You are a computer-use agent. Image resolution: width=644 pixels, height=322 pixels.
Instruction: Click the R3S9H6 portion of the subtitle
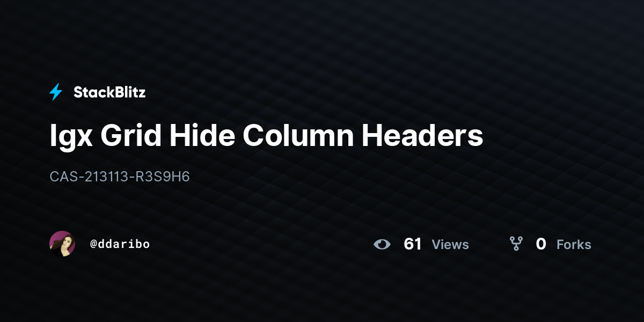point(162,177)
